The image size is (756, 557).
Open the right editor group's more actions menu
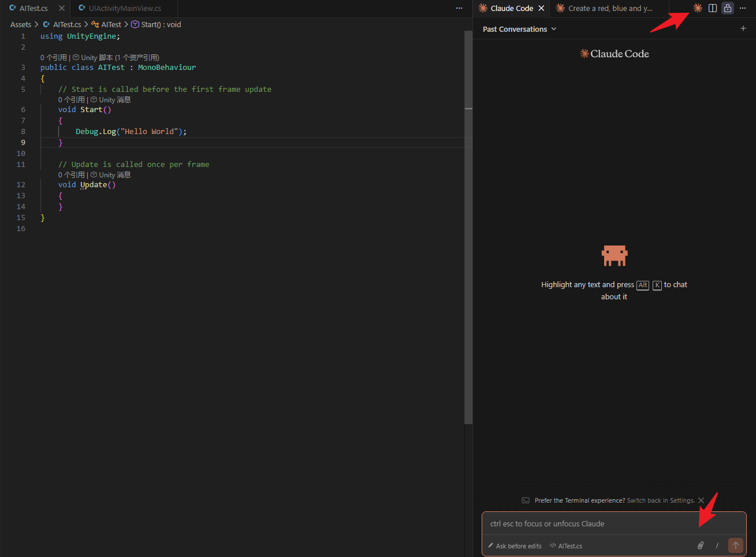743,8
